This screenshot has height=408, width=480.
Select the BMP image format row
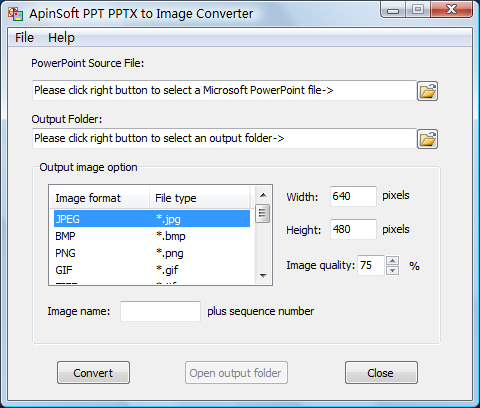click(152, 236)
